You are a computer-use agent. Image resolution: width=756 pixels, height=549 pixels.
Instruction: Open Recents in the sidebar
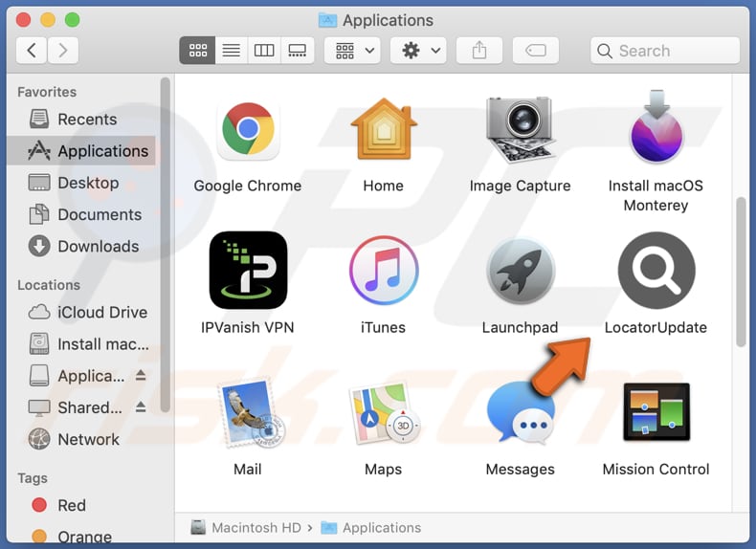pyautogui.click(x=81, y=119)
